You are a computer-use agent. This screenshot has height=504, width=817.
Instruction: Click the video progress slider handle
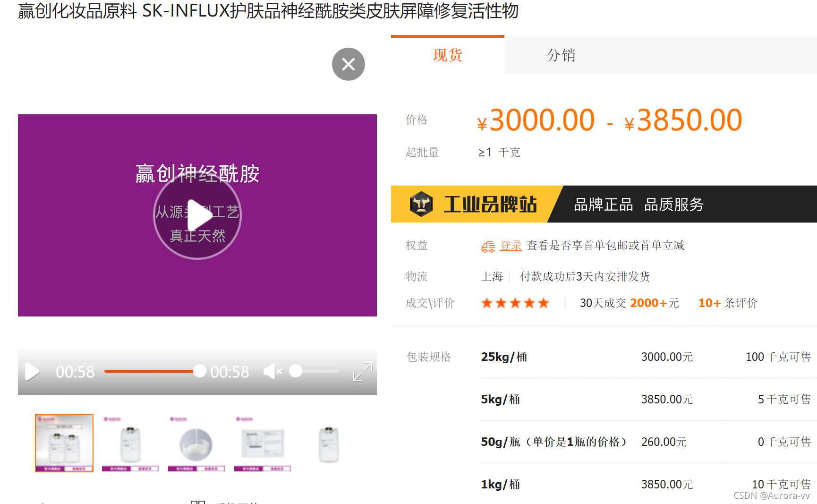200,371
